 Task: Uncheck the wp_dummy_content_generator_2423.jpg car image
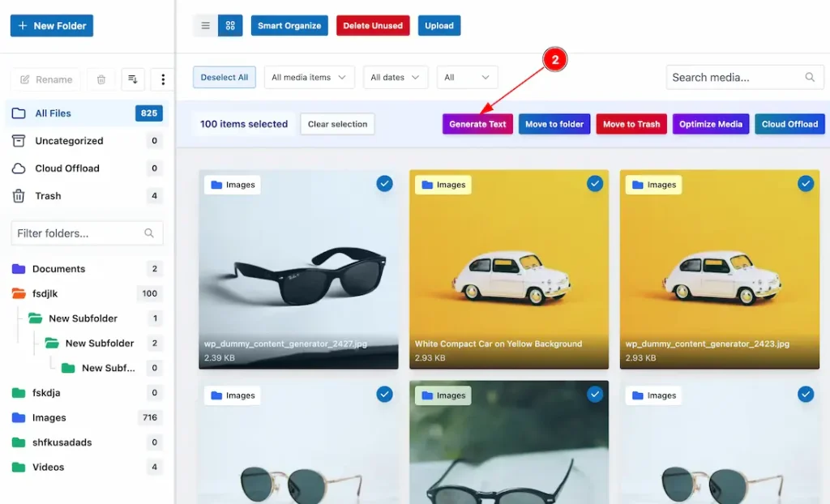tap(806, 184)
